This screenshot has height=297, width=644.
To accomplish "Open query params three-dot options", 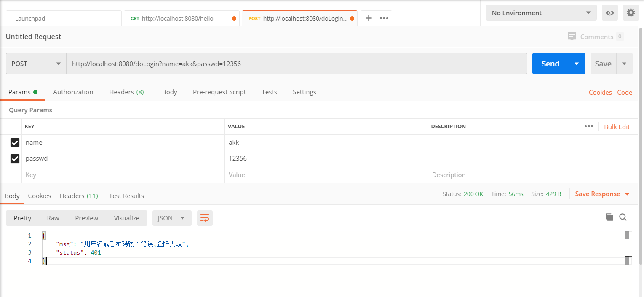I will click(x=588, y=127).
